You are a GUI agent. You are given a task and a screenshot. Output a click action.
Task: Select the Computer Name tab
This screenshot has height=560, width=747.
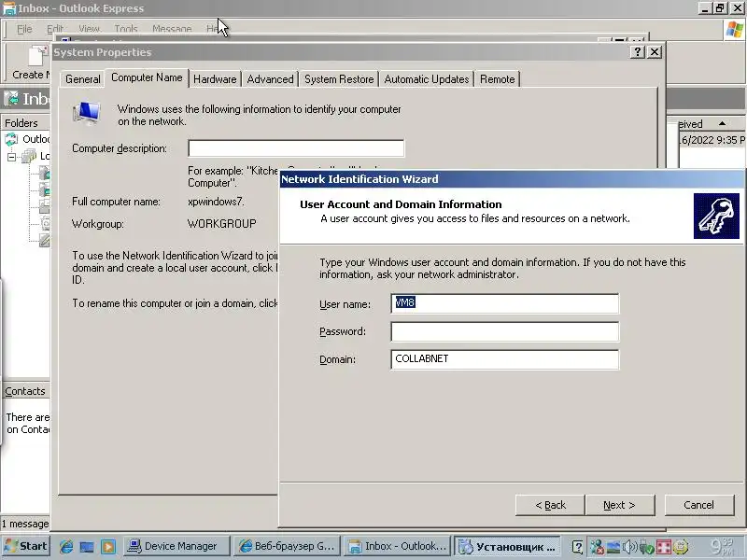pos(147,77)
